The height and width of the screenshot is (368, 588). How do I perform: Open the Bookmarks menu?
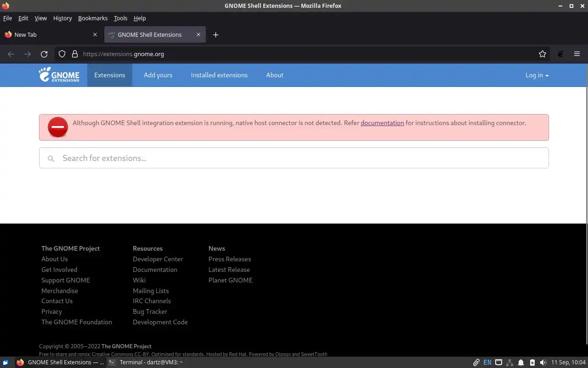[x=93, y=18]
